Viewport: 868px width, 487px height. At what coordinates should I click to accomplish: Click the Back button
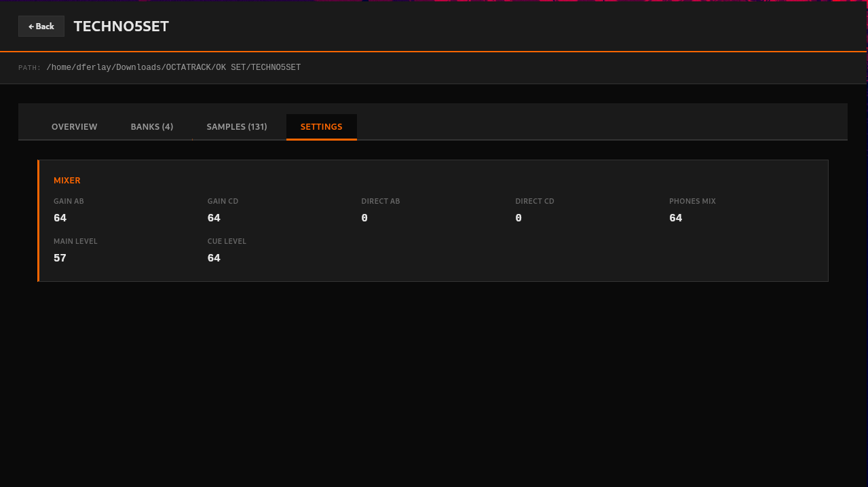tap(41, 26)
